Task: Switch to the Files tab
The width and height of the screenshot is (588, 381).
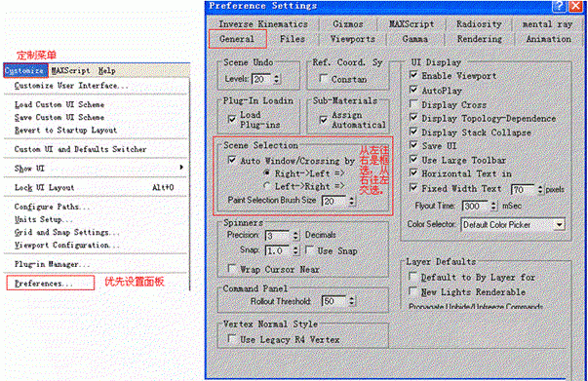Action: (x=293, y=39)
